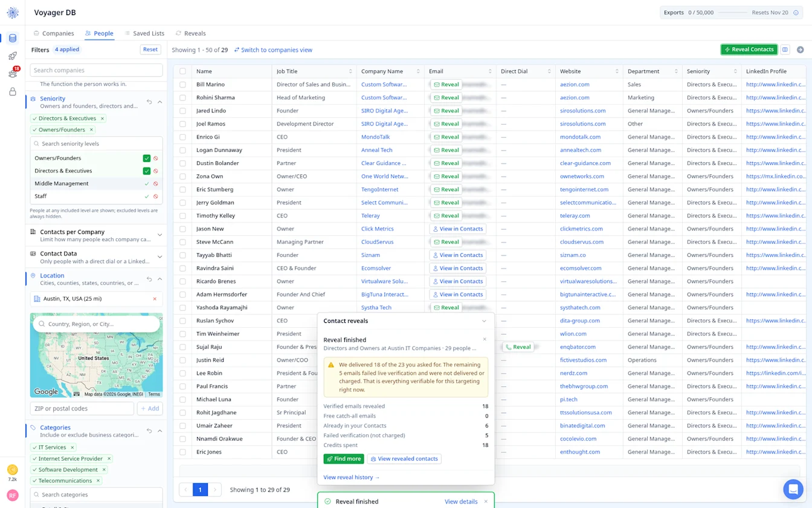The image size is (812, 508).
Task: Open the 7.2k credits coin icon
Action: (x=13, y=470)
